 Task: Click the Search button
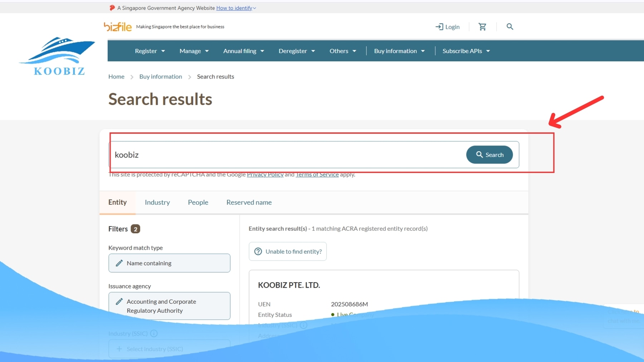(x=489, y=154)
